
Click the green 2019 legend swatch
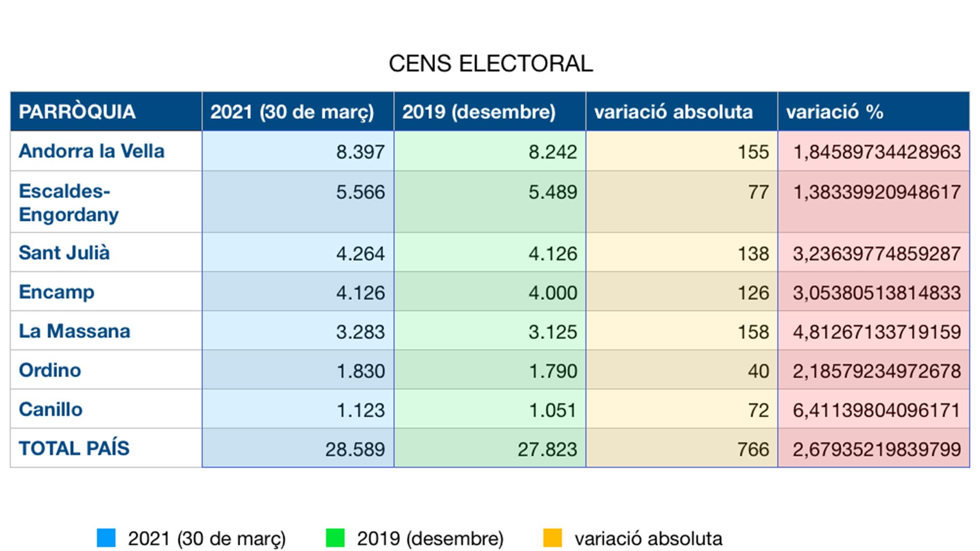pyautogui.click(x=335, y=538)
